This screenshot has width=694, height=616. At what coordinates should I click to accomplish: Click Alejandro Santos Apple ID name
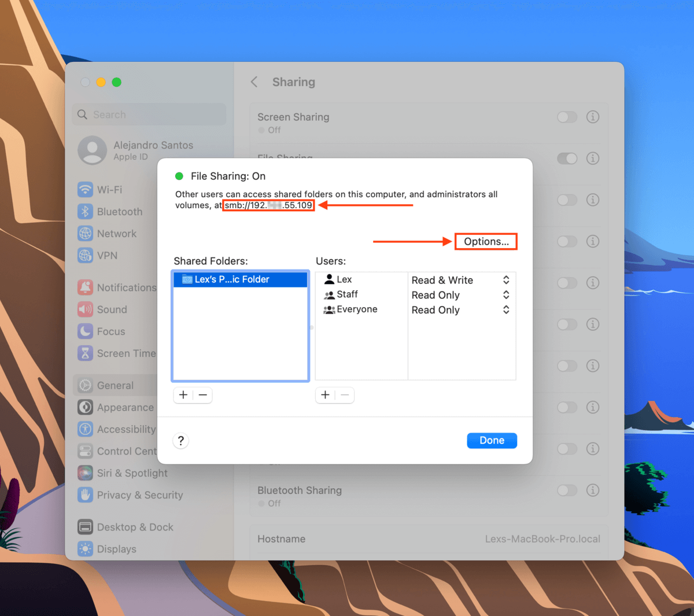[x=153, y=145]
